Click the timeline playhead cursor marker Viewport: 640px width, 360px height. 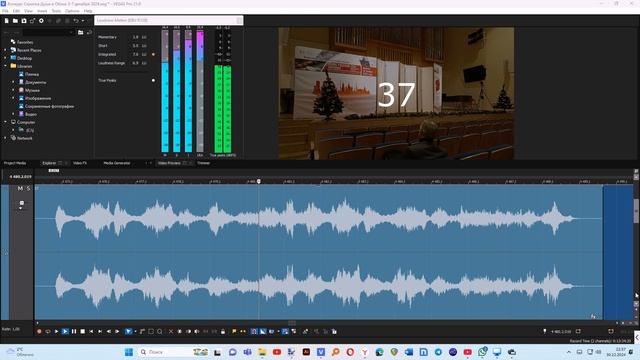(259, 181)
